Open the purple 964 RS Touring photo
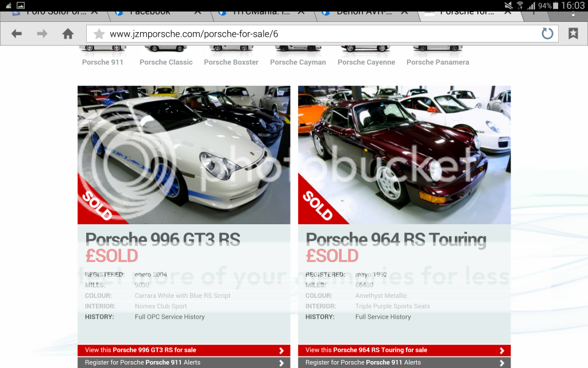Screen dimensions: 588x368 tap(404, 155)
